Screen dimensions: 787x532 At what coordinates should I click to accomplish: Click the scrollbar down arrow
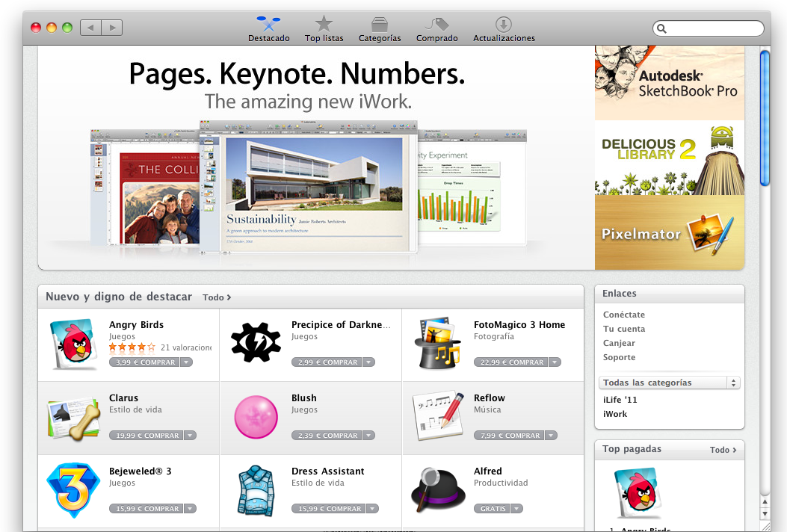(x=765, y=514)
